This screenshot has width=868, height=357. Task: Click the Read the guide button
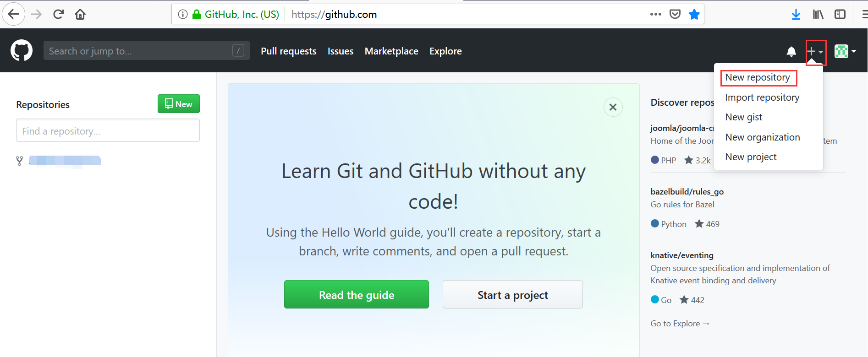[357, 294]
